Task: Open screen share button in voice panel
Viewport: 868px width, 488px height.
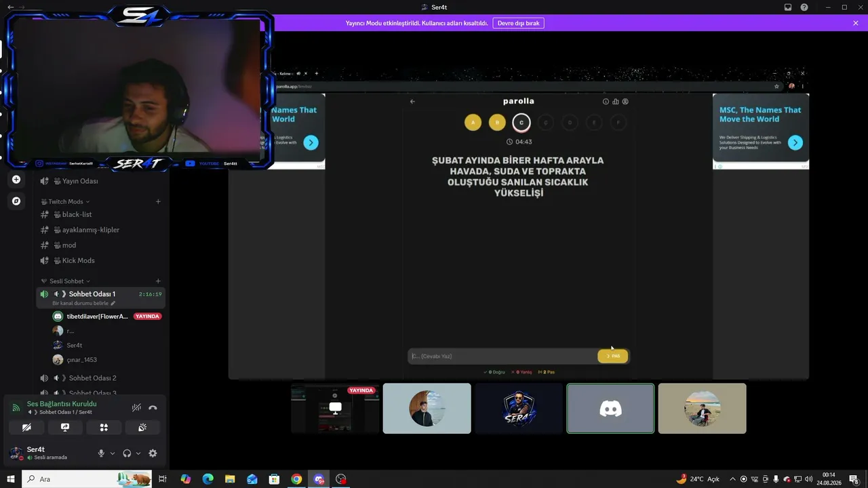Action: [x=65, y=428]
